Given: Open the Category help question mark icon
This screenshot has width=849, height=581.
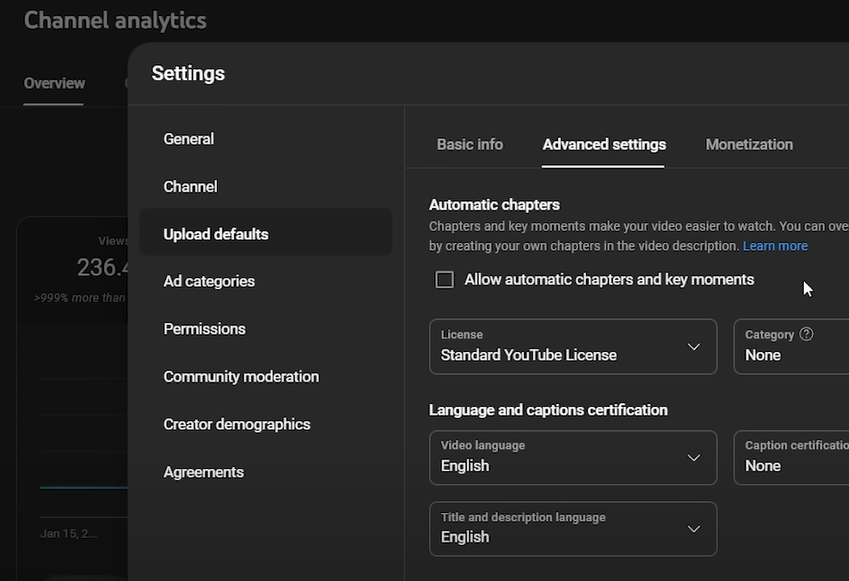Looking at the screenshot, I should pyautogui.click(x=806, y=335).
